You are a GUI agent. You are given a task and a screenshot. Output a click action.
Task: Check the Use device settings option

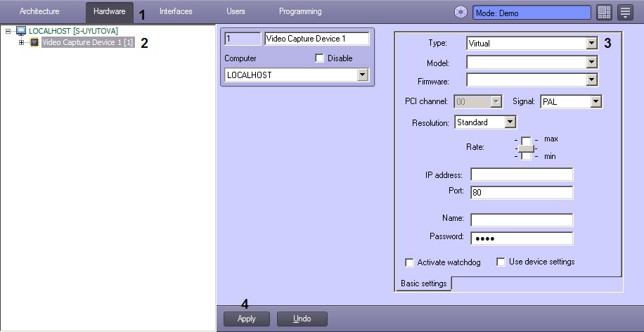click(501, 262)
